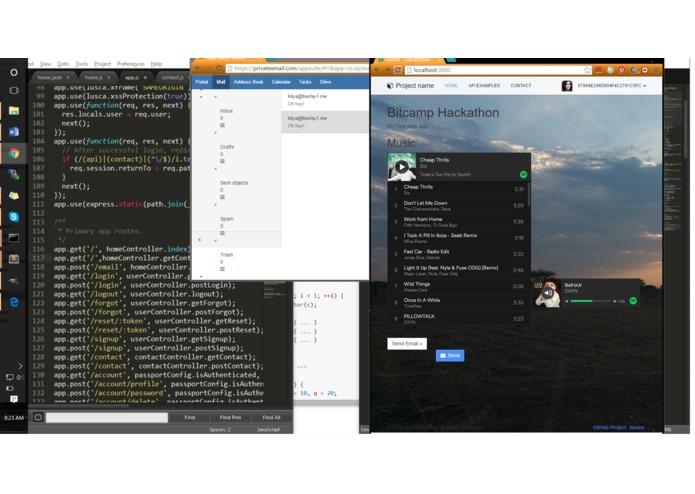Image resolution: width=695 pixels, height=494 pixels.
Task: Open Cortana search circle on taskbar
Action: point(14,72)
